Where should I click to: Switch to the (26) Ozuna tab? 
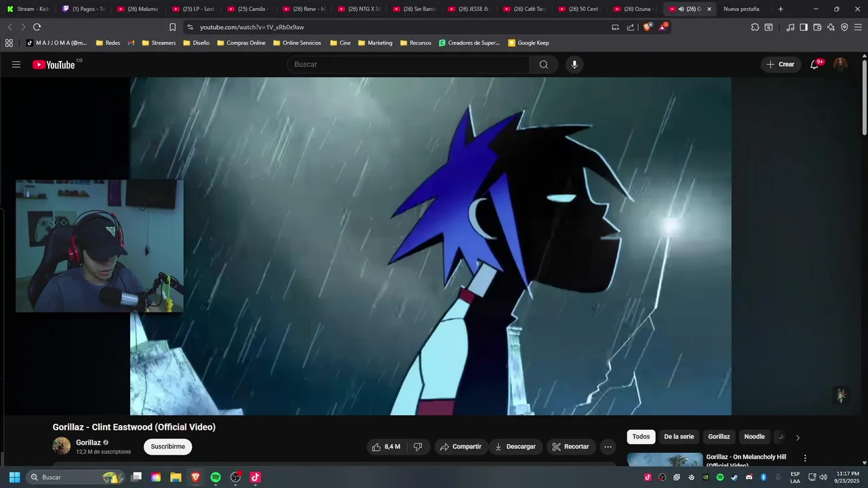(x=634, y=9)
